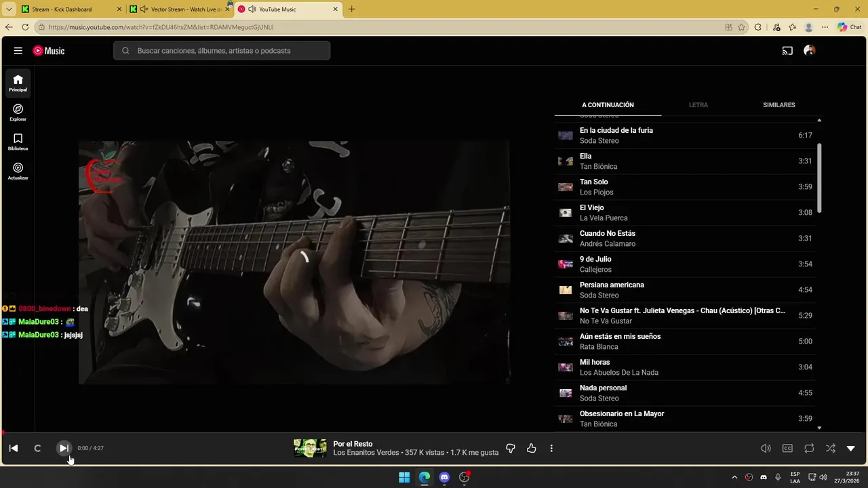Collapse the player page with down arrow
Screen dimensions: 868x488
851,448
